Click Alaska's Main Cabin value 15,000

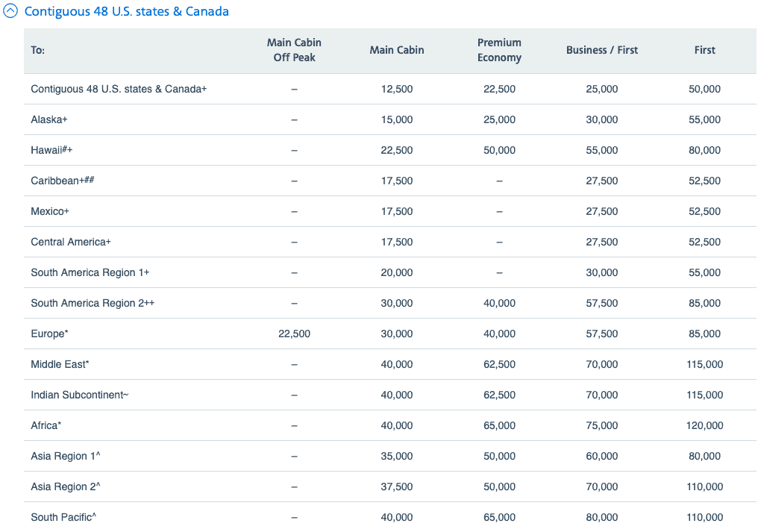396,119
